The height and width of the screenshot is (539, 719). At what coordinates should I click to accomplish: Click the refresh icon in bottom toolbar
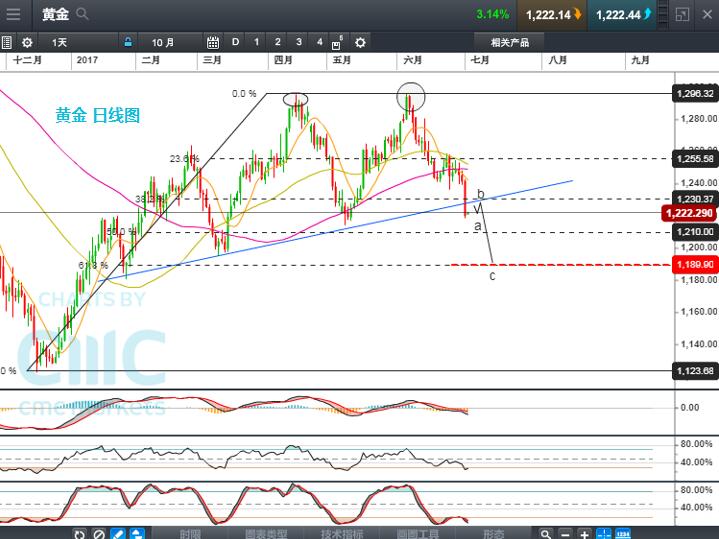[79, 534]
